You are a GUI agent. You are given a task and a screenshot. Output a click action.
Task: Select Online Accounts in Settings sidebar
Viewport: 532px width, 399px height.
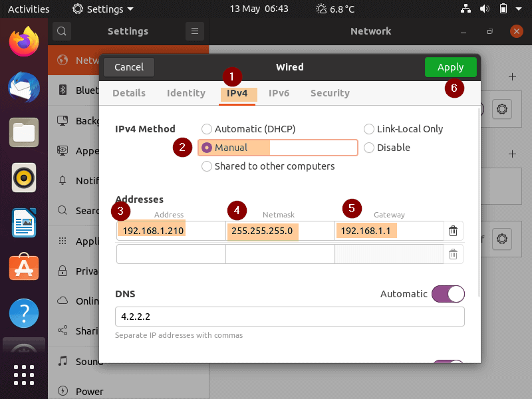tap(74, 301)
